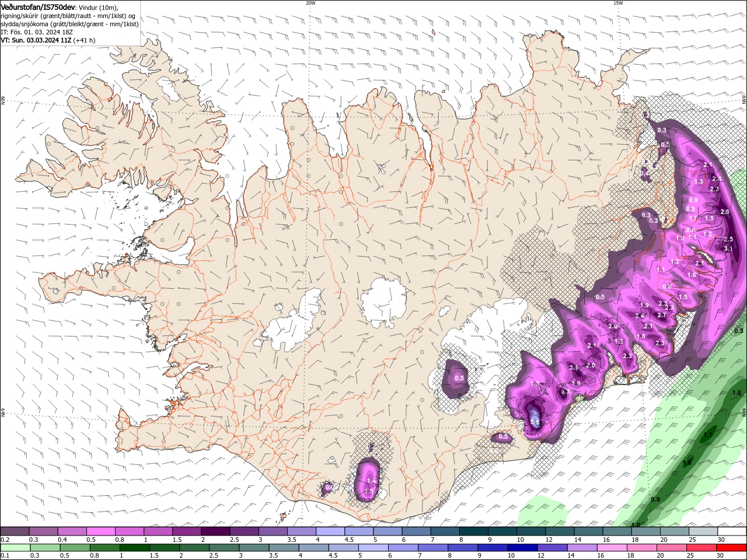
Task: Pick the pale green 0.1 swatch in the rain scale
Action: [16, 548]
